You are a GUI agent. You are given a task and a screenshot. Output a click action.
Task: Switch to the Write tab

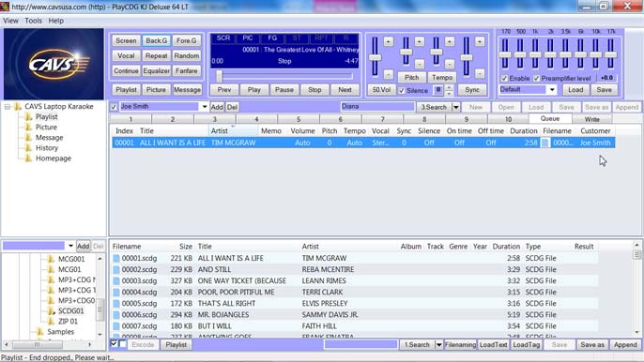[591, 119]
